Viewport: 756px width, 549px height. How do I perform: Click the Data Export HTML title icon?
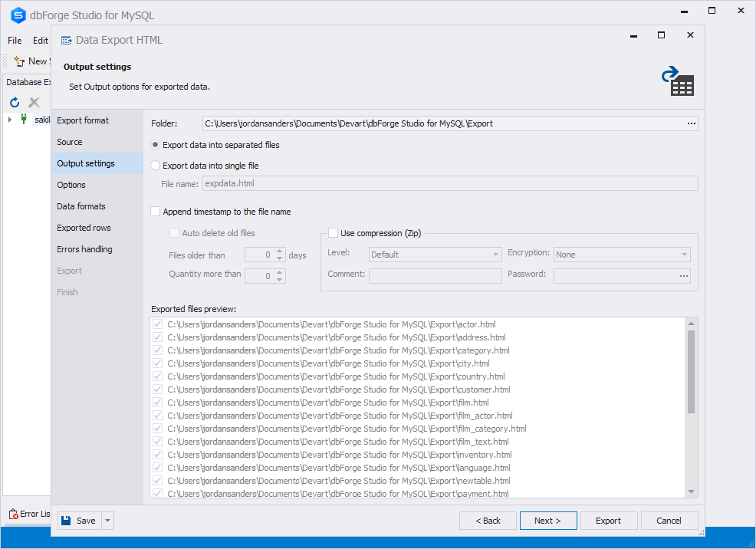[x=67, y=41]
